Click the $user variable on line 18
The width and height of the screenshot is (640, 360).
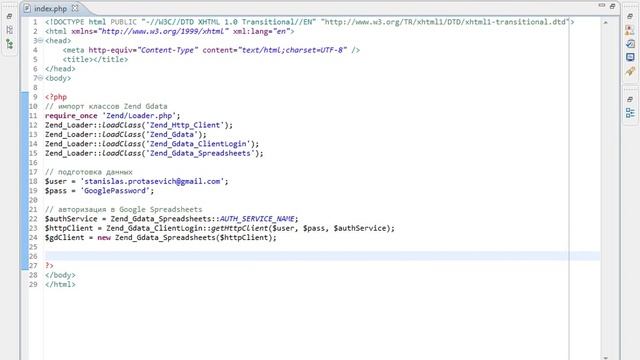click(x=56, y=182)
